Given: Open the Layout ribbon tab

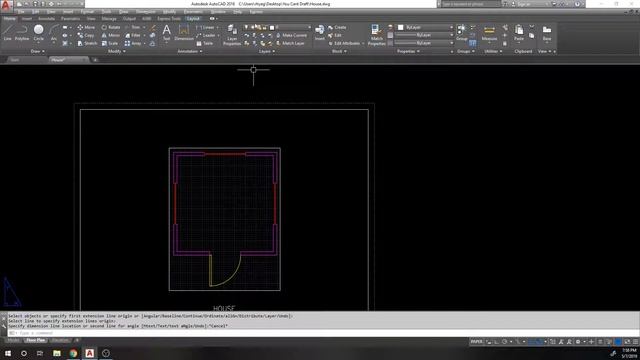Looking at the screenshot, I should click(193, 18).
